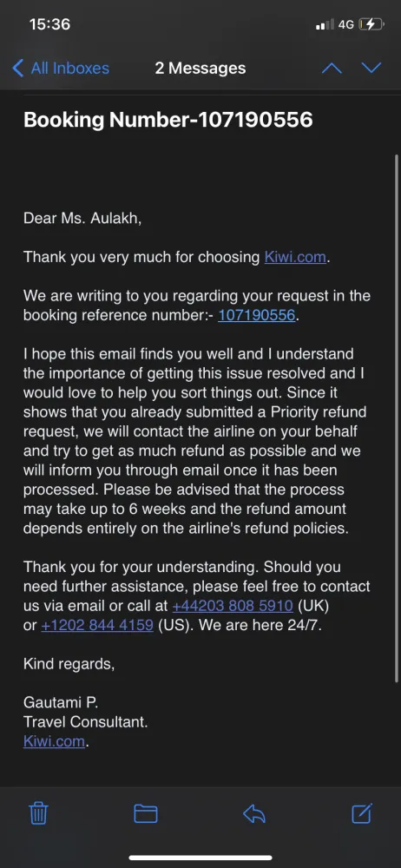Call the UK number +44203 808 5910
The width and height of the screenshot is (401, 868).
(x=233, y=606)
